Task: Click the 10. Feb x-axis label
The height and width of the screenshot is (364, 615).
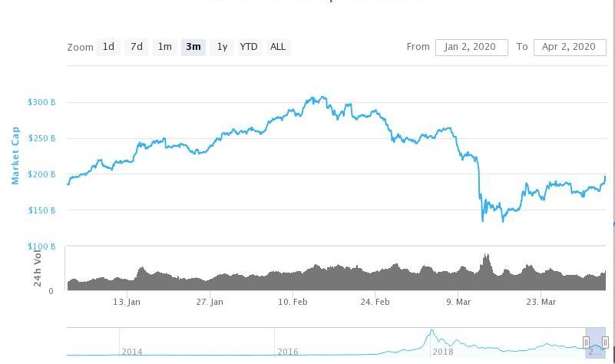Action: tap(293, 302)
